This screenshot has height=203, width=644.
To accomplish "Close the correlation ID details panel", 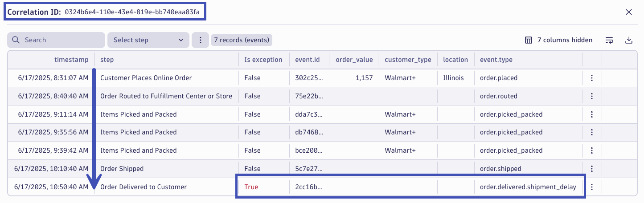I will click(x=629, y=12).
